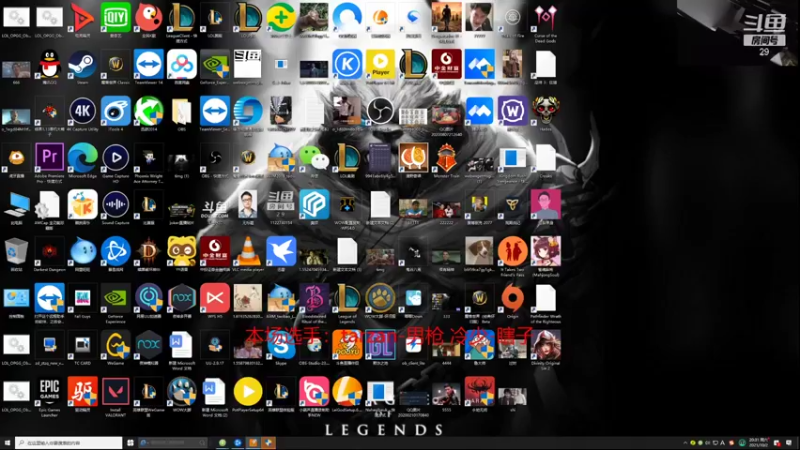Select the Recycle Bin icon
This screenshot has height=450, width=800.
coord(16,252)
